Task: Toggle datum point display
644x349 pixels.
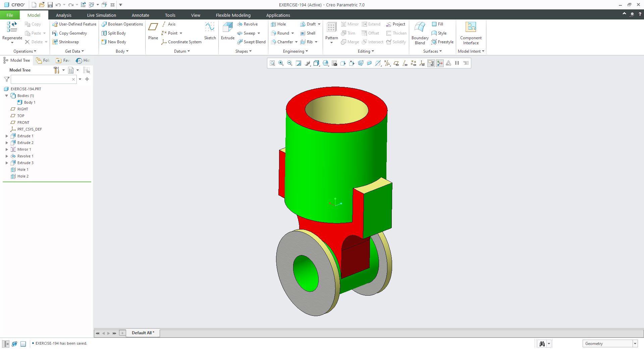Action: click(414, 63)
